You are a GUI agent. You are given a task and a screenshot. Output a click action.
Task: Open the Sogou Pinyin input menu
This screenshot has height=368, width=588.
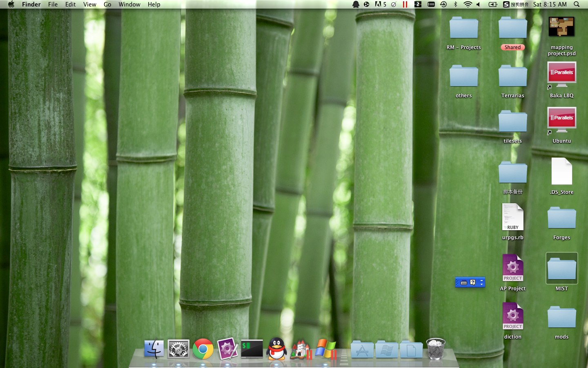point(516,4)
